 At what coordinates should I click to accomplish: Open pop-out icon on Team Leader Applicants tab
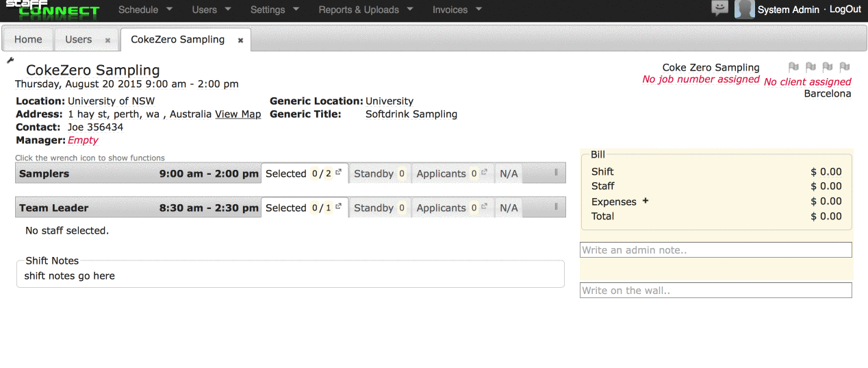[x=484, y=207]
